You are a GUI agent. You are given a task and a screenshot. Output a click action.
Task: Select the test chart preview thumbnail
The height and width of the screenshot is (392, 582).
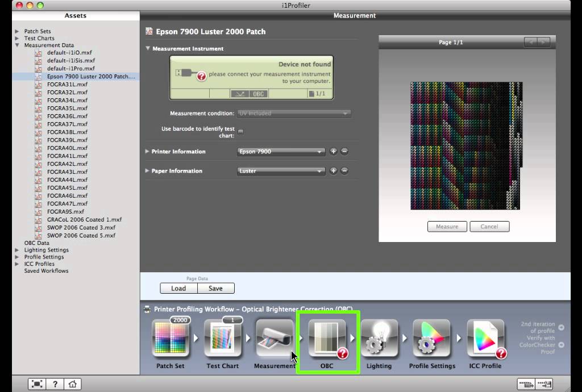tap(466, 146)
